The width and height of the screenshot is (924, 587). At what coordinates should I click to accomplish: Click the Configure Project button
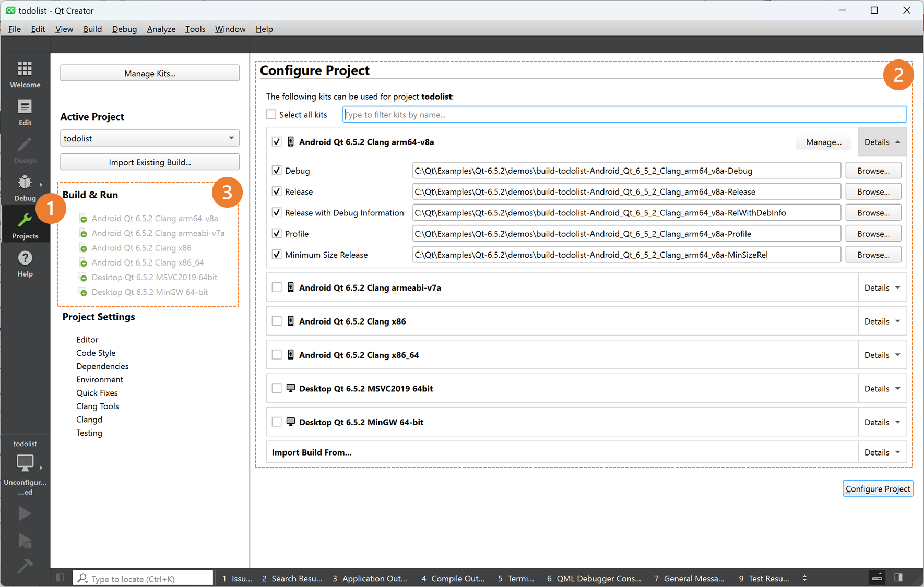[878, 488]
